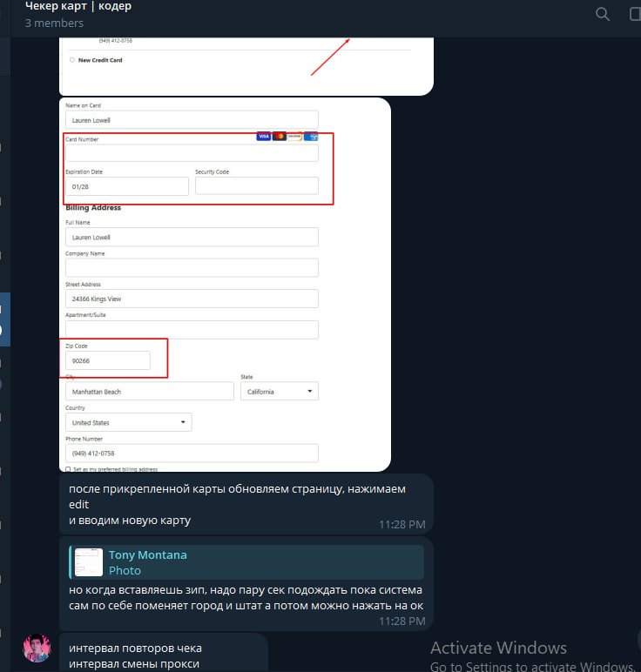Screen dimensions: 641x672
Task: Select New Credit Card radio in the photo
Action: pos(72,60)
